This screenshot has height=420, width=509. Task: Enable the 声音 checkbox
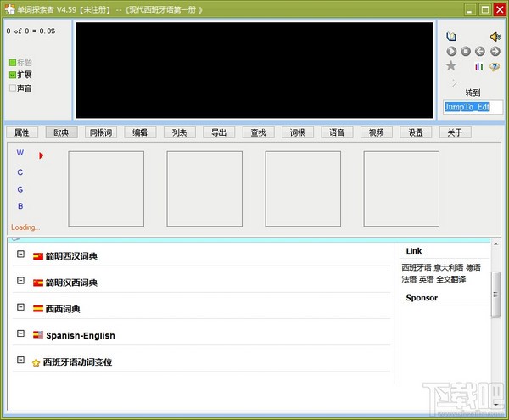[x=13, y=87]
